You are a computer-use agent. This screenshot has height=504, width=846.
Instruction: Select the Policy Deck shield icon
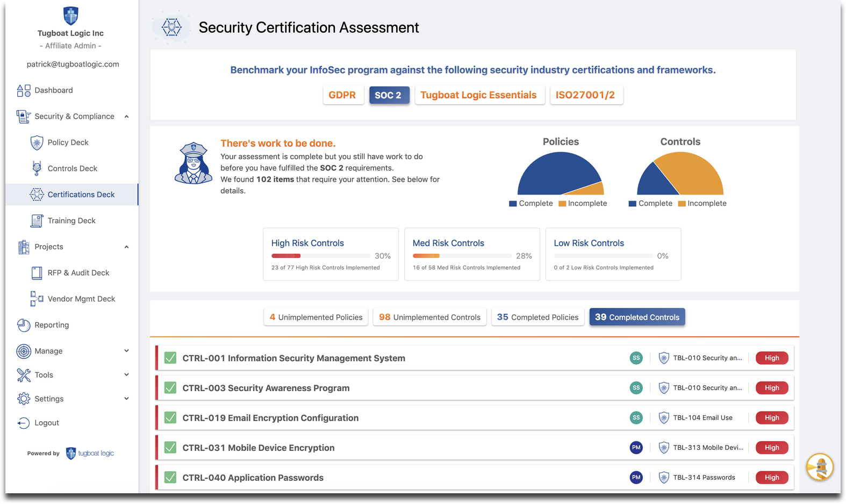pos(37,142)
